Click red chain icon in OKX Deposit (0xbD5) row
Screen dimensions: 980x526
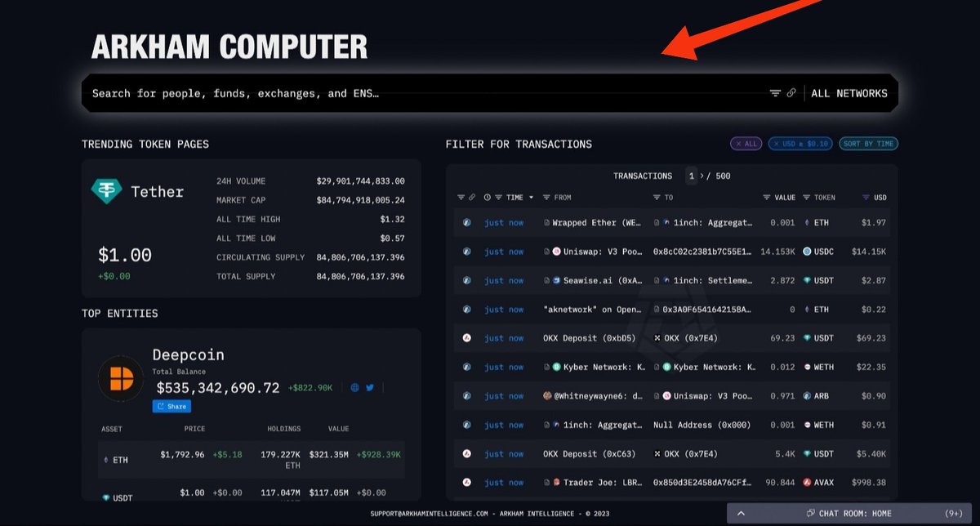(x=467, y=338)
